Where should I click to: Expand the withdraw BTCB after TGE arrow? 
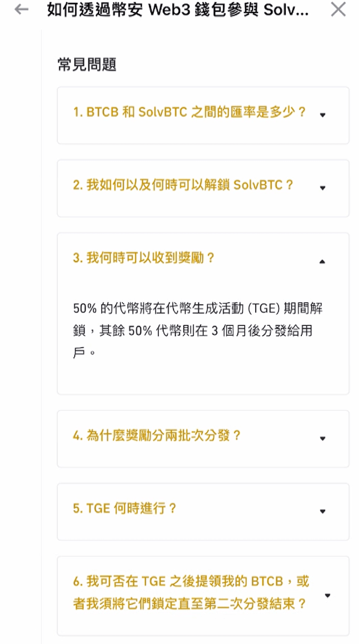[x=327, y=596]
